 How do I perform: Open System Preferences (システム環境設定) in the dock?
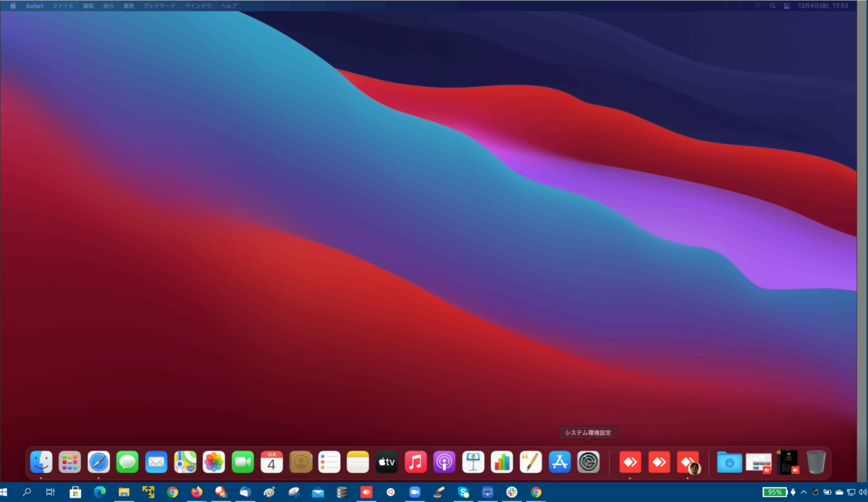(x=588, y=461)
